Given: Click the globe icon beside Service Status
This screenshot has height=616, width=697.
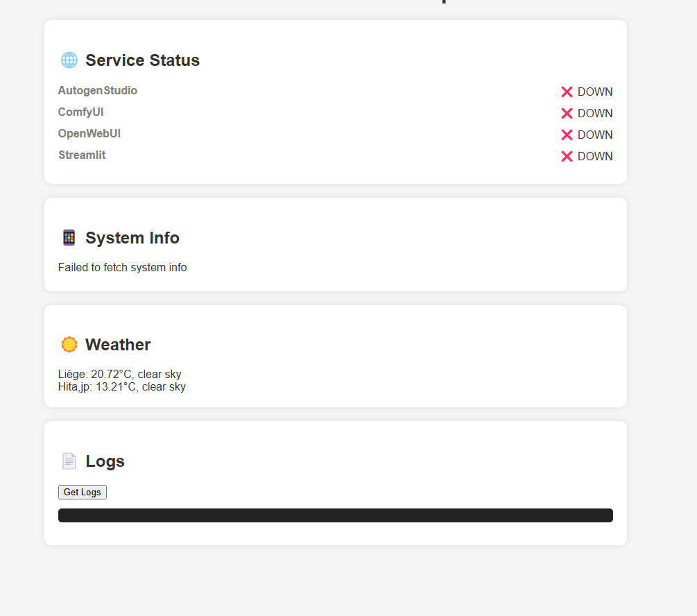Looking at the screenshot, I should click(x=69, y=60).
